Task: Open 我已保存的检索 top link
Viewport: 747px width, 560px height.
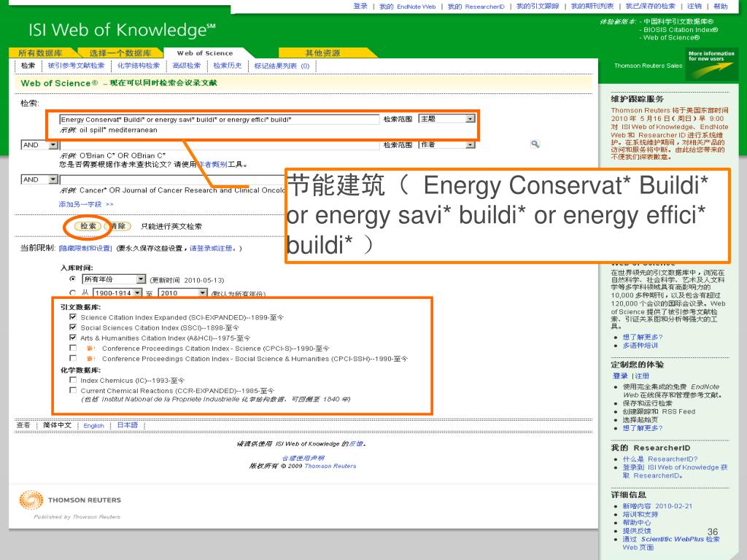Action: point(650,6)
